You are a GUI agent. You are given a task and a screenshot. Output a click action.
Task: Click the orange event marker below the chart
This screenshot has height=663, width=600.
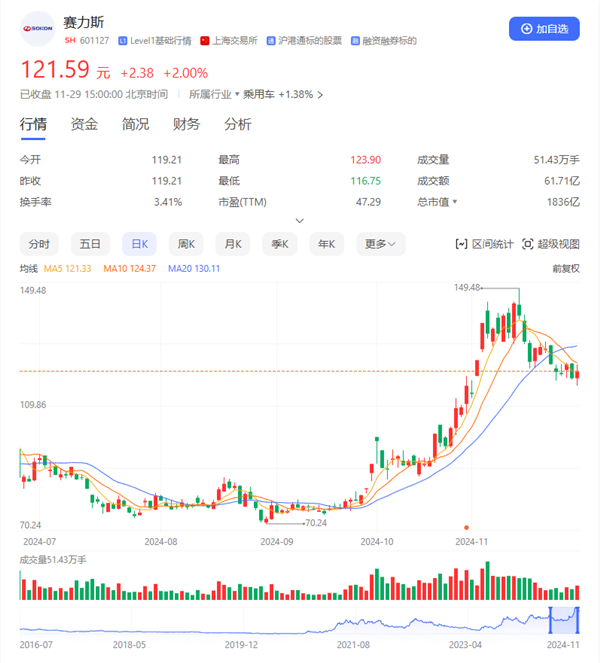coord(466,527)
